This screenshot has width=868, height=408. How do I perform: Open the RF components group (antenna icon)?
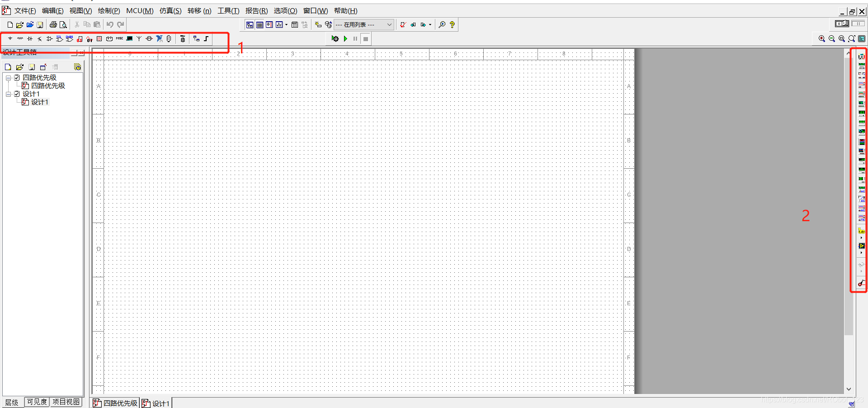[x=139, y=39]
